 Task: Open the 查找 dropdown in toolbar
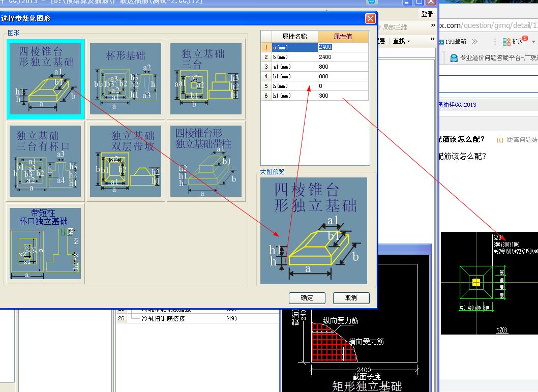point(401,41)
